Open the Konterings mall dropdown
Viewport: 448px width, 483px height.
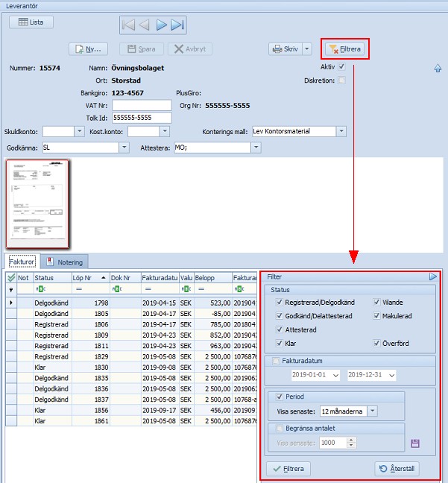[x=341, y=131]
